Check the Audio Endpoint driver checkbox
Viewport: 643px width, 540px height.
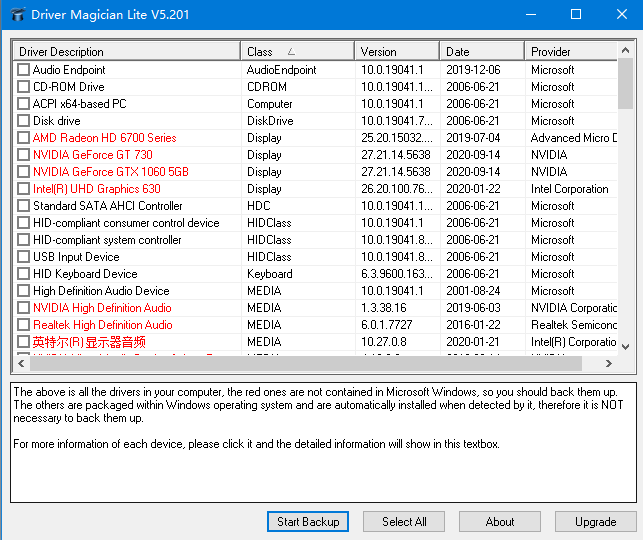click(x=23, y=70)
